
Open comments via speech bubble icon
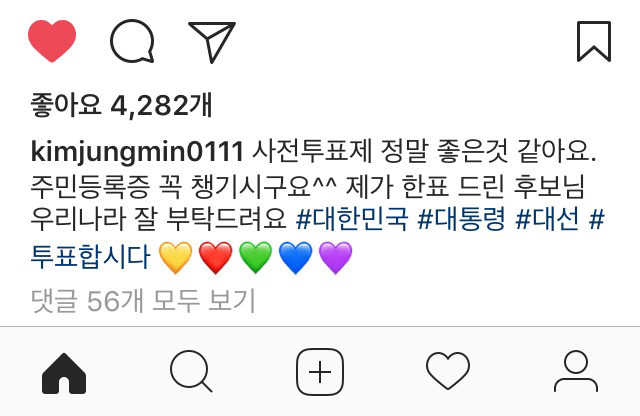(132, 41)
